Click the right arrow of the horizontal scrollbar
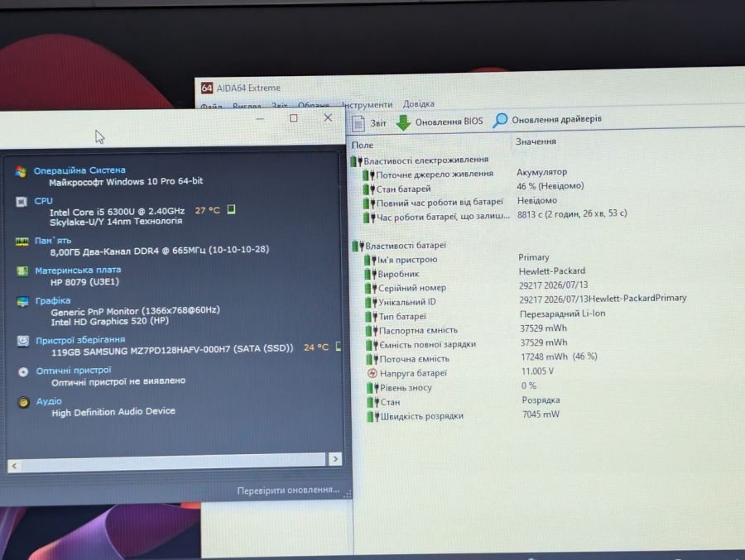745x560 pixels. coord(335,459)
